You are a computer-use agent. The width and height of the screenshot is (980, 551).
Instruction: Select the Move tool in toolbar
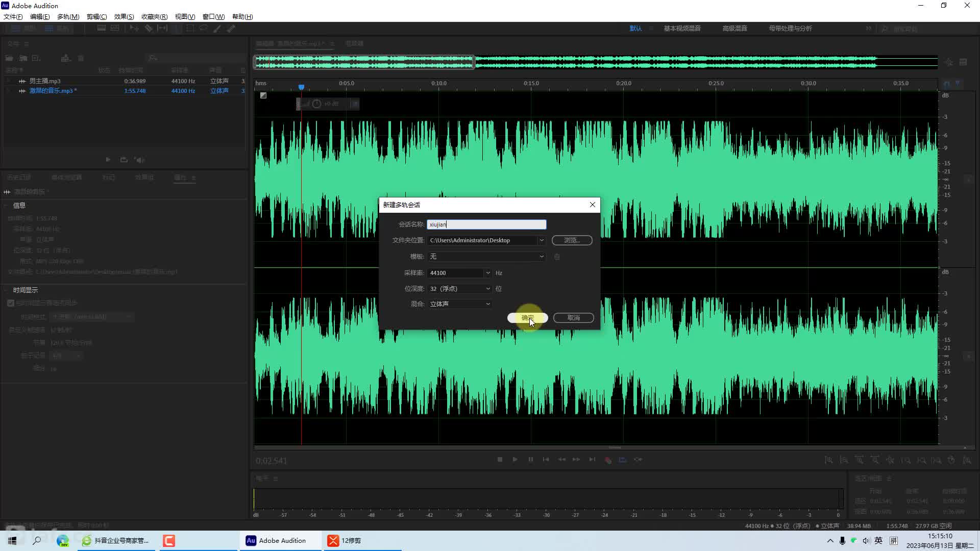coord(134,29)
